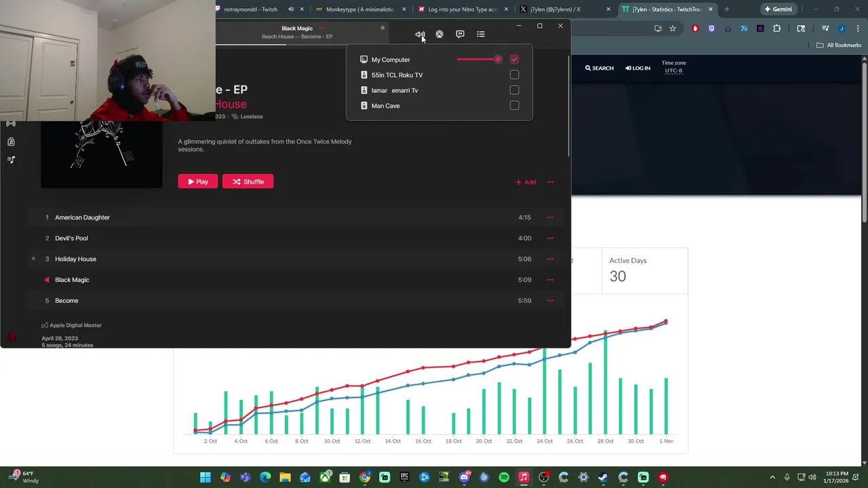Select Become track row

[x=296, y=300]
